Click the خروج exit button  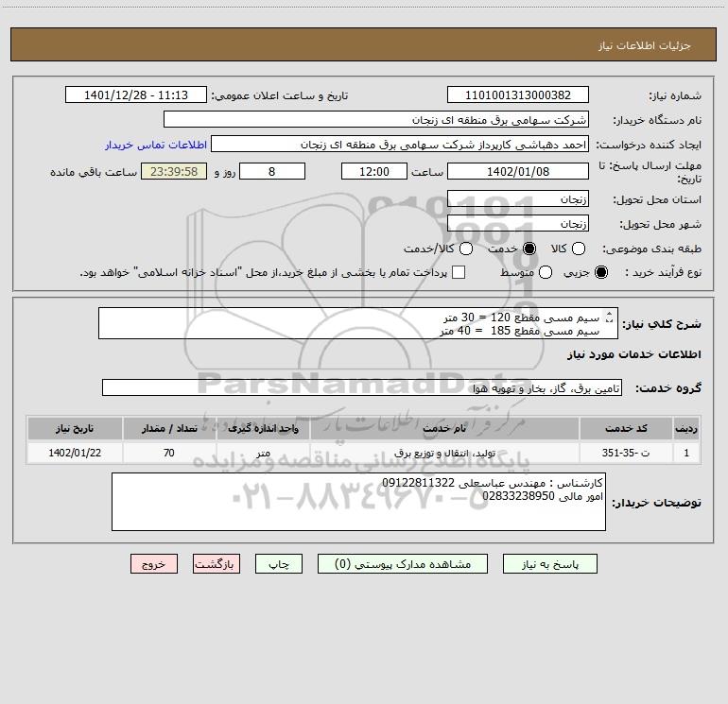(x=154, y=564)
